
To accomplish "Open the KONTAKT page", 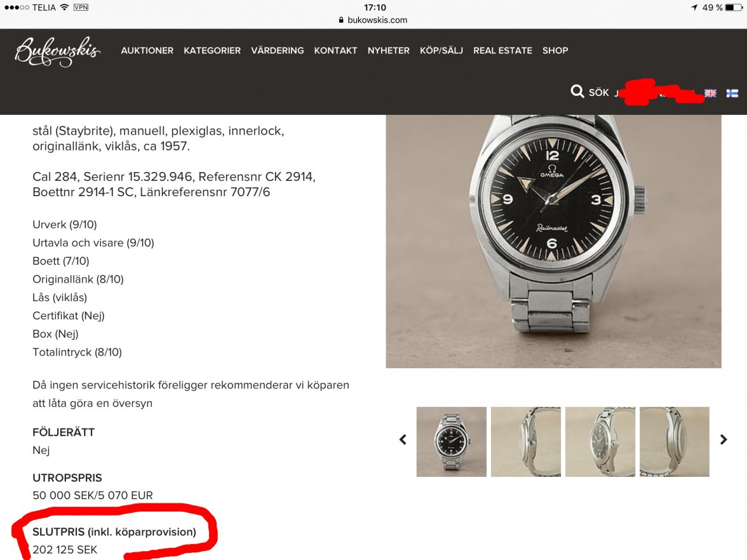I will click(x=335, y=51).
